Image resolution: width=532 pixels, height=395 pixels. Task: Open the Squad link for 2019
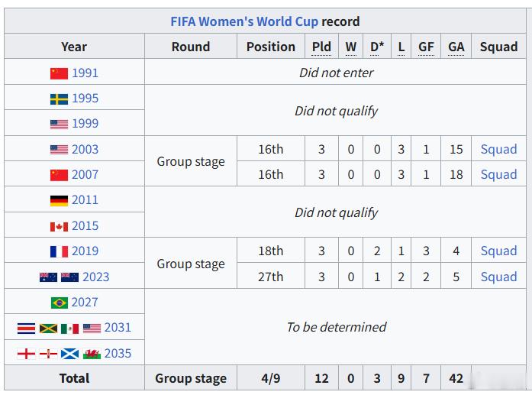pos(498,251)
